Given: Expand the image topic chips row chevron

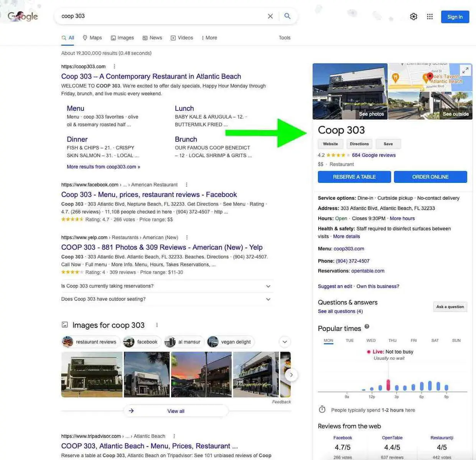Looking at the screenshot, I should (285, 342).
